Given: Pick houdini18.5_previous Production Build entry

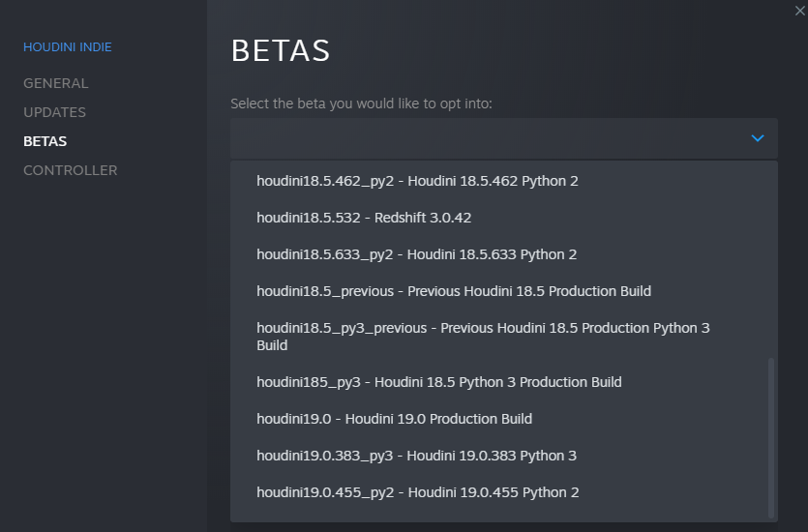Looking at the screenshot, I should (454, 291).
